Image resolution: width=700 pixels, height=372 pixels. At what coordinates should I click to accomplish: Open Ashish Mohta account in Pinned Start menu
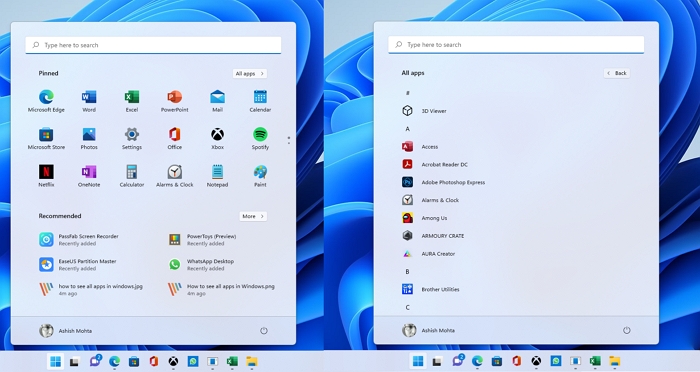pyautogui.click(x=66, y=331)
